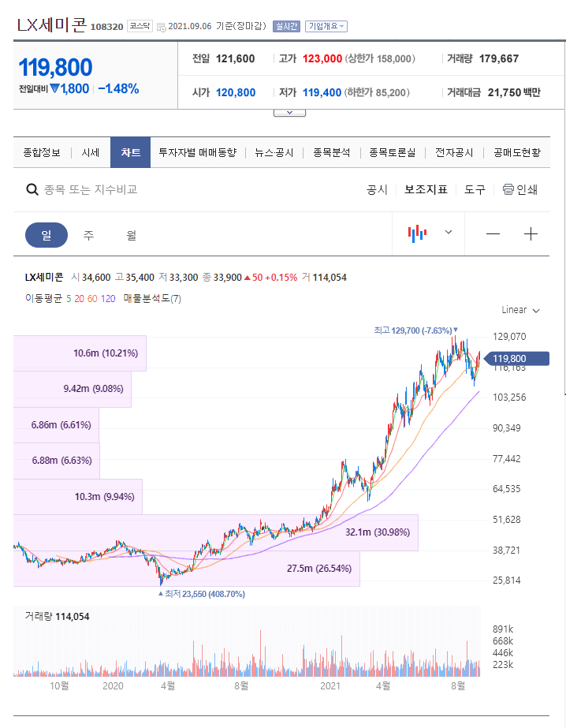Open the 기업개요 dropdown
Viewport: 566px width, 728px height.
326,27
